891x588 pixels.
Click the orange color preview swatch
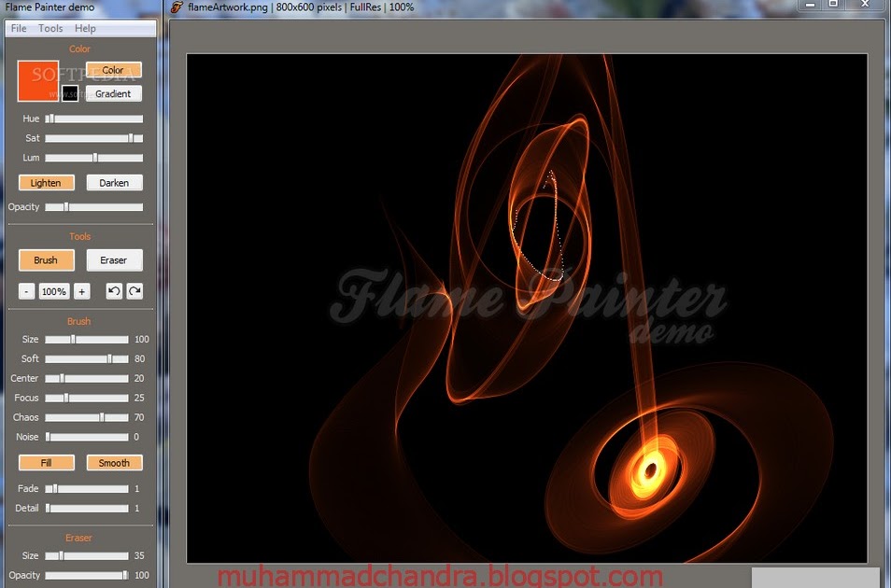[36, 81]
